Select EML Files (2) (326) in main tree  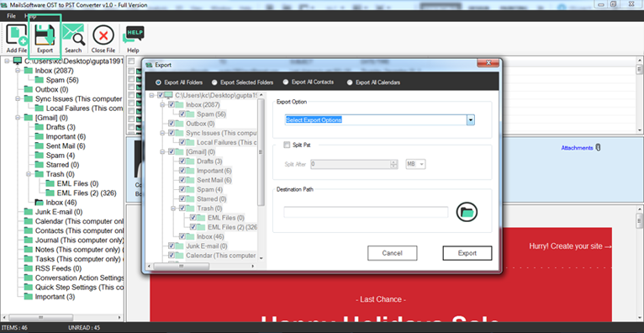click(x=87, y=193)
